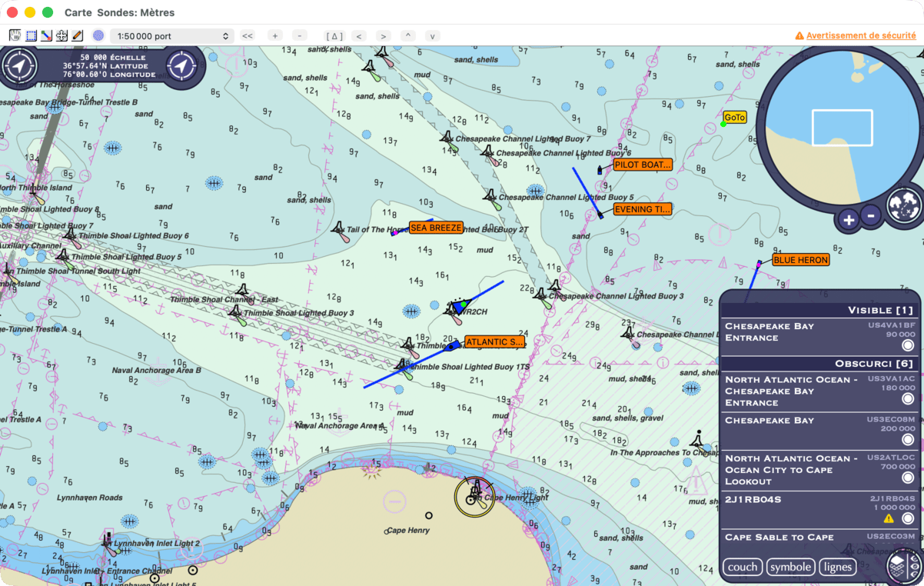Toggle the chart layers stack icon
Image resolution: width=924 pixels, height=586 pixels.
(x=904, y=567)
